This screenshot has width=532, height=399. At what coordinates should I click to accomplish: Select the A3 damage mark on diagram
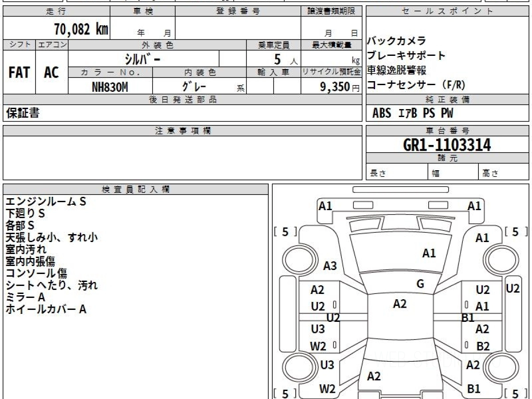(330, 266)
